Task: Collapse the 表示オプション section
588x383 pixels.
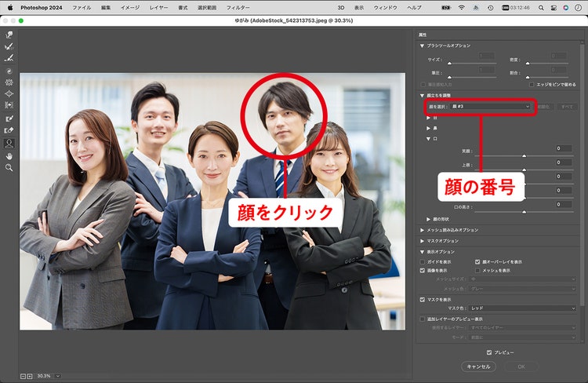Action: tap(423, 252)
